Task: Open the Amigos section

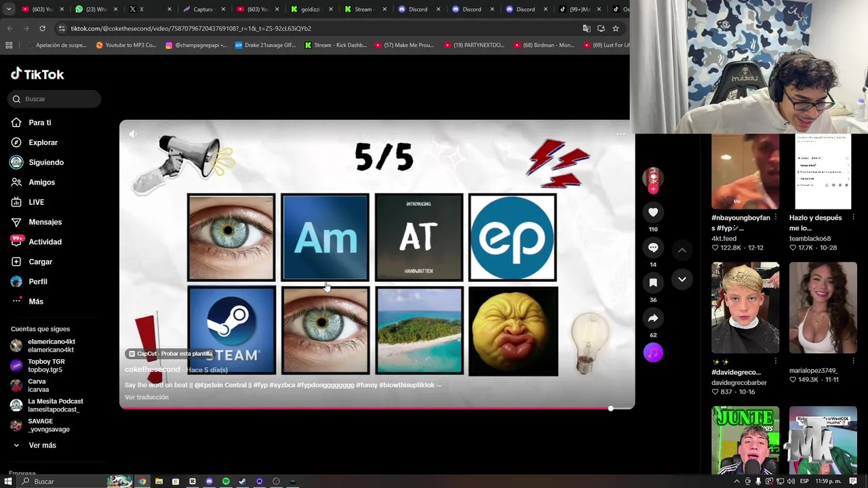Action: [x=41, y=182]
